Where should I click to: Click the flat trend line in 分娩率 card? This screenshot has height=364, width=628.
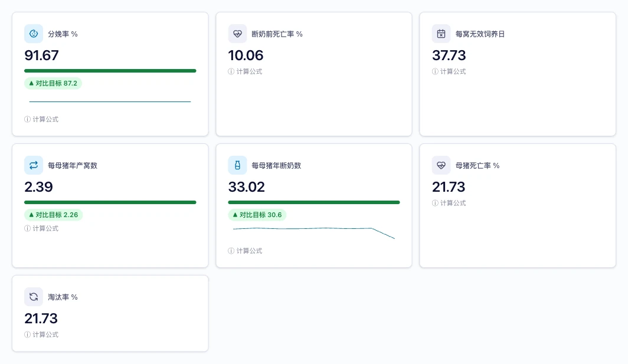(x=110, y=101)
